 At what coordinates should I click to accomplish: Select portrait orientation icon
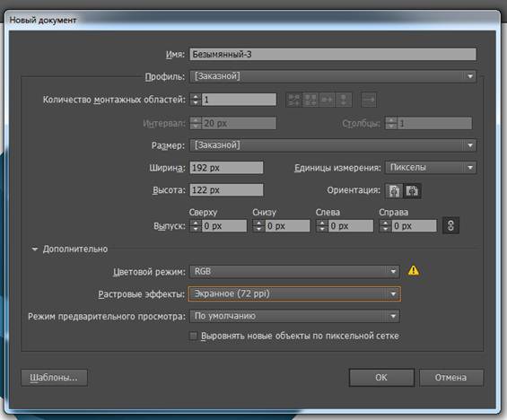394,191
